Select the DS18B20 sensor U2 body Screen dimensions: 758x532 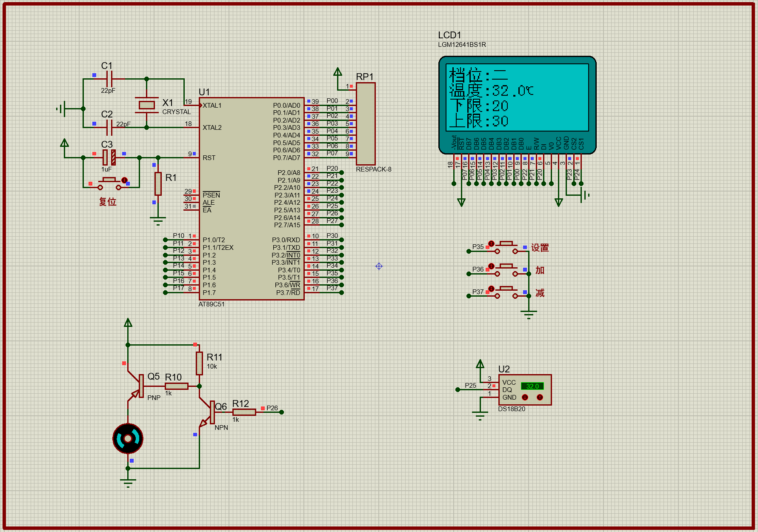[x=525, y=390]
